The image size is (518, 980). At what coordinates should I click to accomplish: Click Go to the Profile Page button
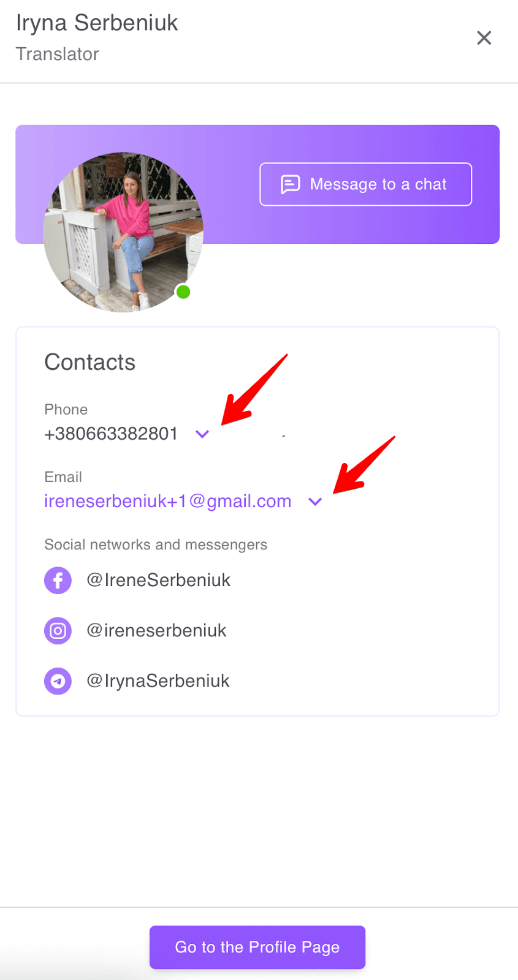(257, 947)
